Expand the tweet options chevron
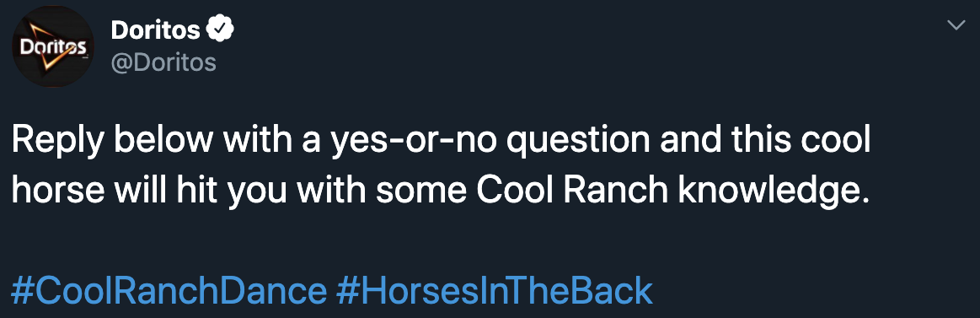 956,25
